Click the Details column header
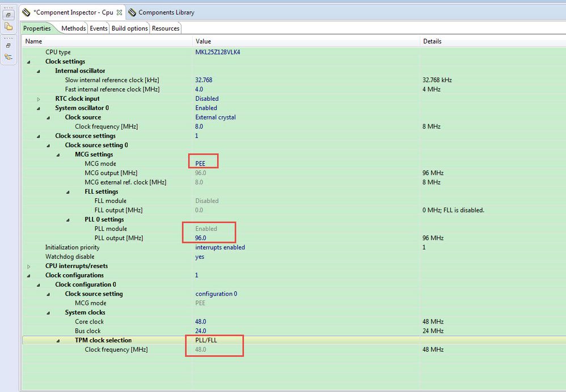The image size is (566, 392). [493, 41]
